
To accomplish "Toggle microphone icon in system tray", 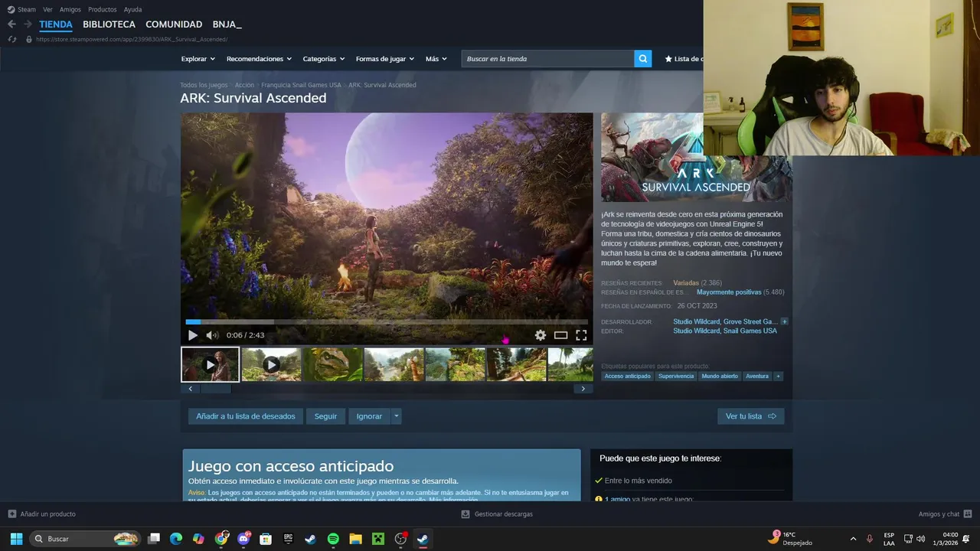I will (x=869, y=539).
